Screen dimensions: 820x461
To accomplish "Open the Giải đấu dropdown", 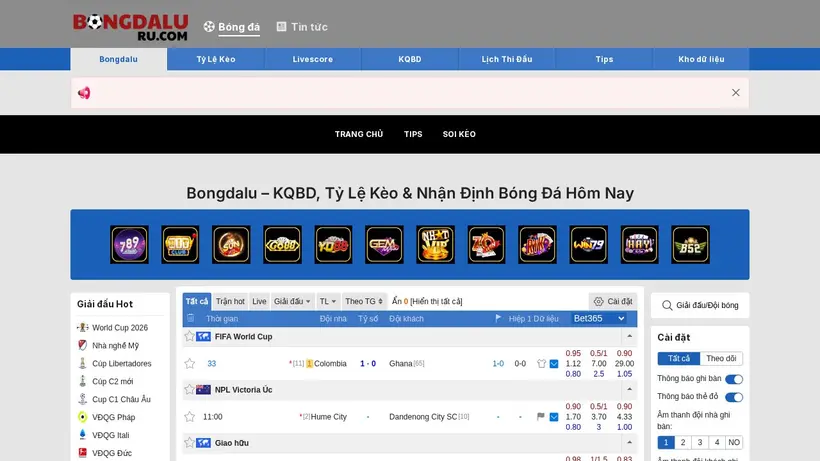I will tap(292, 302).
